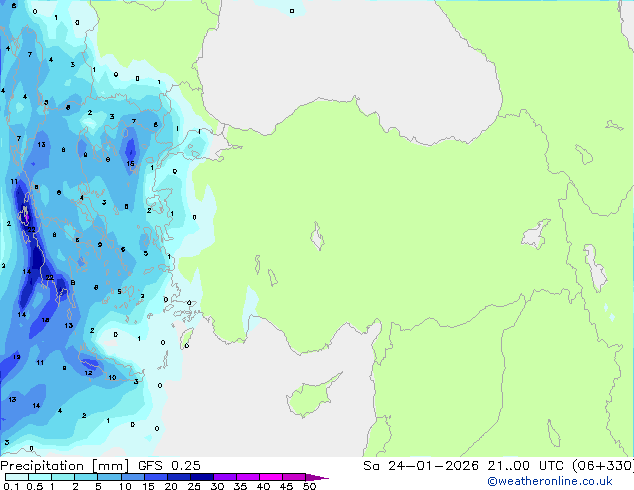Screen dimensions: 634x490
Task: Click the legend label "30"
Action: (x=217, y=486)
